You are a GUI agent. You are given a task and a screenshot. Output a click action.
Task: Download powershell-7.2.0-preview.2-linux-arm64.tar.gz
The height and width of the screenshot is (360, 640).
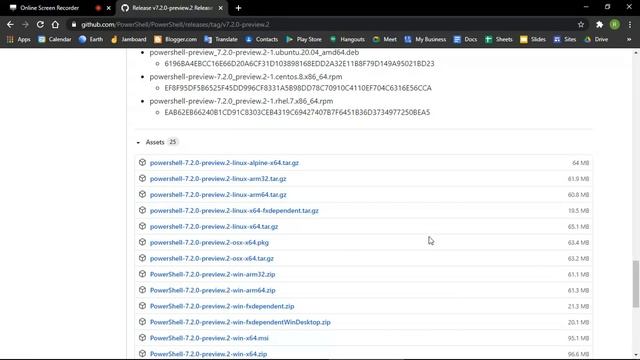(x=218, y=194)
